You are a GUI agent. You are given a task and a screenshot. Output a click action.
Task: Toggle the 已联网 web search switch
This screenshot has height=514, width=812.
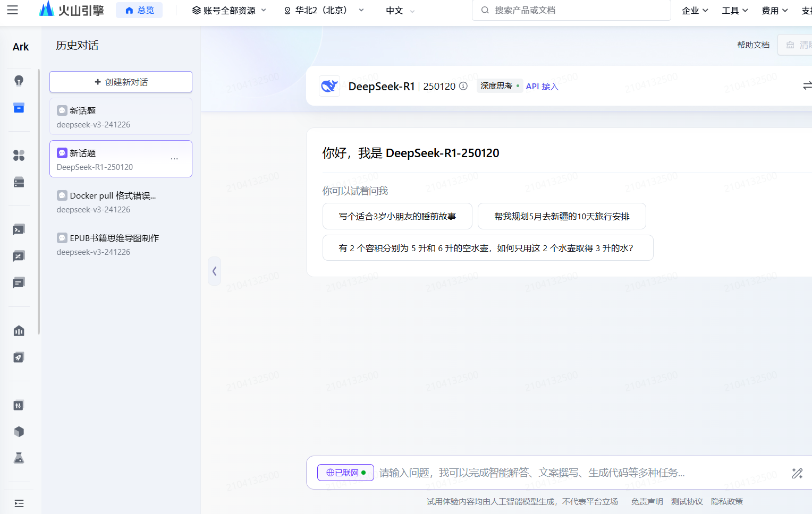[x=345, y=473]
